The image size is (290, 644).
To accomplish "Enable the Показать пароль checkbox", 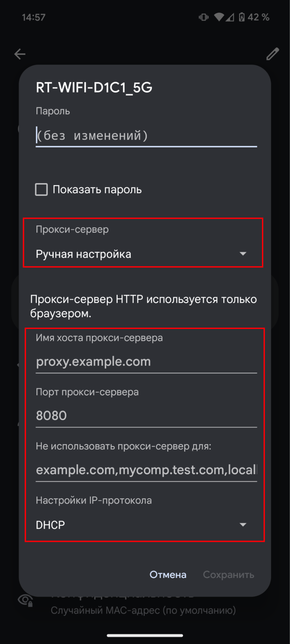I will tap(42, 189).
